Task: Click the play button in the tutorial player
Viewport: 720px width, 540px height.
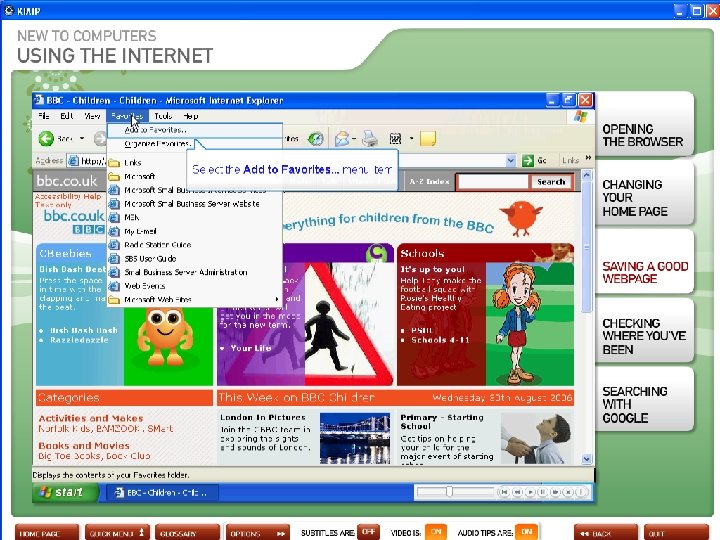Action: click(x=530, y=492)
